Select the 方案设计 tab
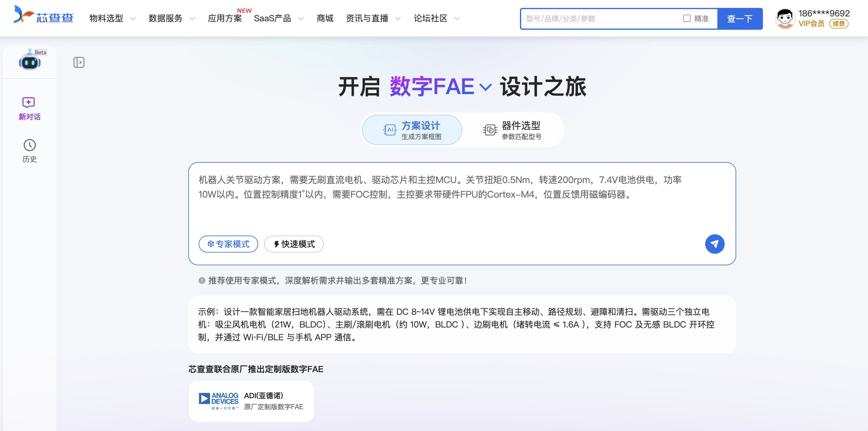Screen dimensions: 868x431 pos(412,130)
